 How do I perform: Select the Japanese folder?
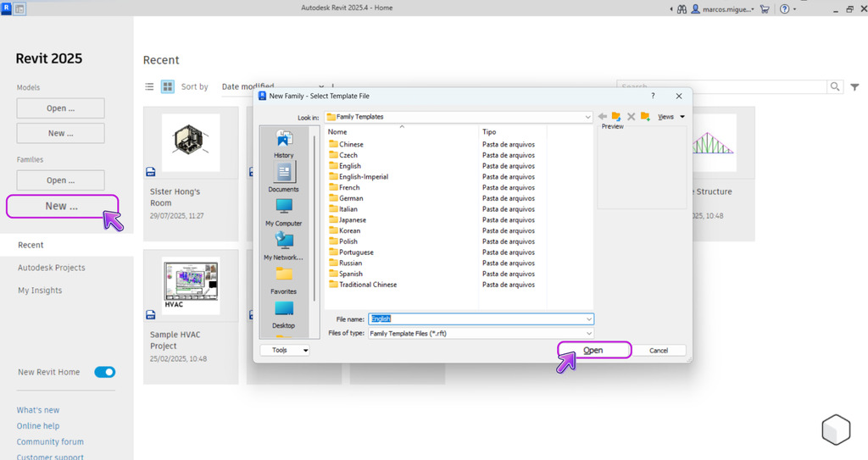click(x=347, y=219)
